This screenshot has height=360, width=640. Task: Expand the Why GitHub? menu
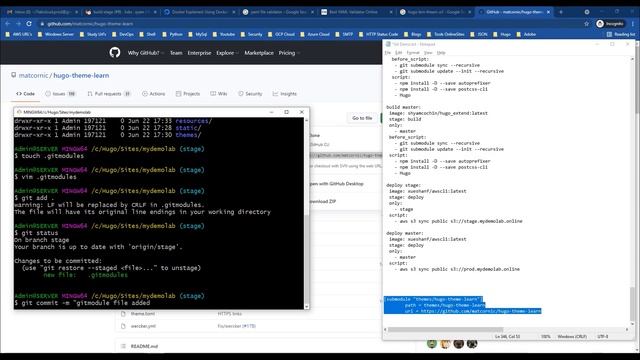coord(146,53)
